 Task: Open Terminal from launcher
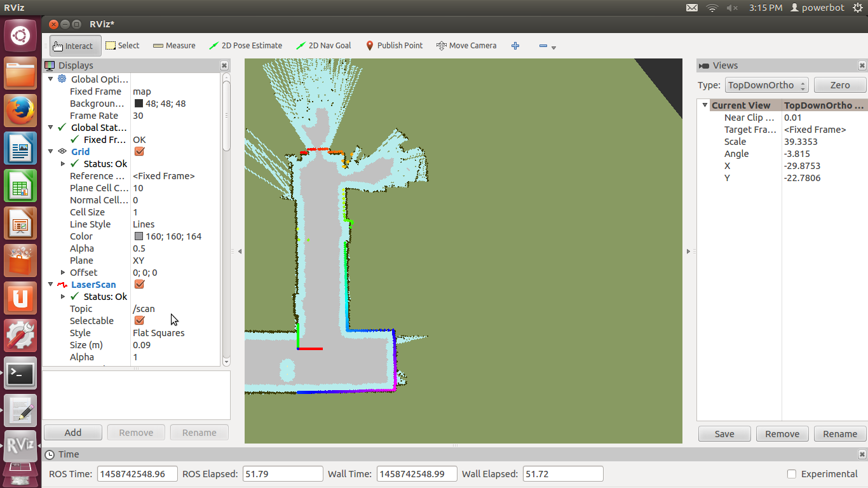20,373
